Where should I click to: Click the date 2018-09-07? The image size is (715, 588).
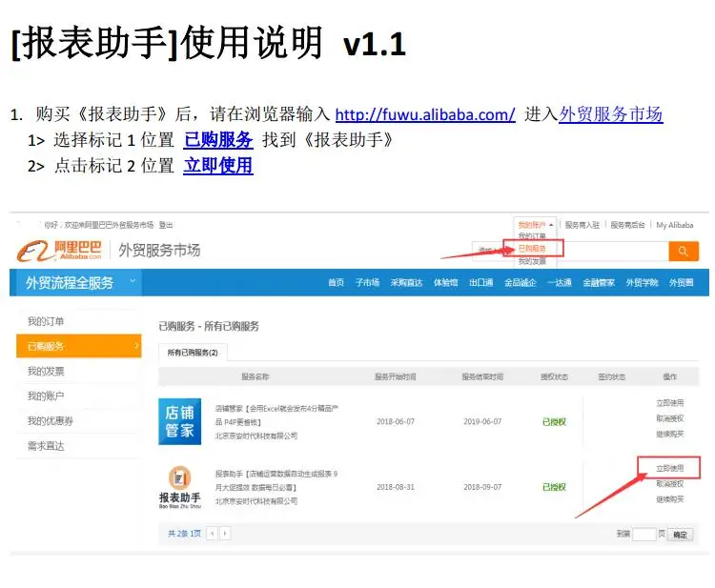[482, 487]
